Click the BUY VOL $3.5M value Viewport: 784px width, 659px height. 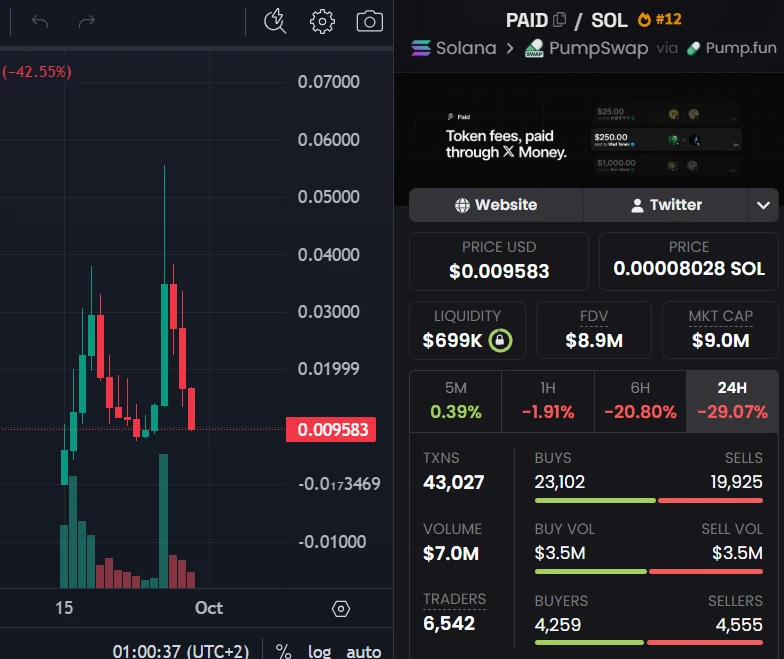[x=560, y=554]
